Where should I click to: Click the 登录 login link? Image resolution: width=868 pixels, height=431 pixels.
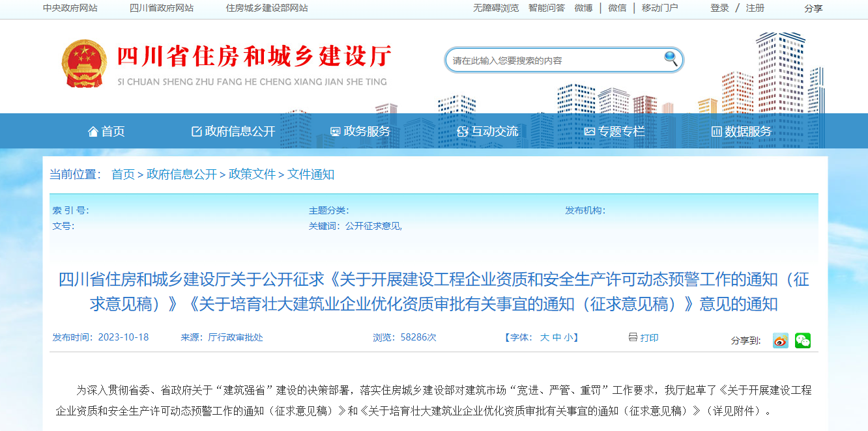tap(719, 8)
